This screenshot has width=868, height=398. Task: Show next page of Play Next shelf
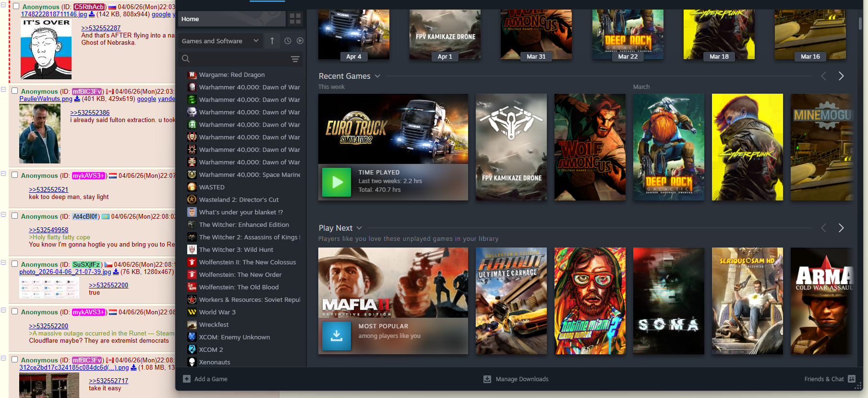(x=841, y=228)
